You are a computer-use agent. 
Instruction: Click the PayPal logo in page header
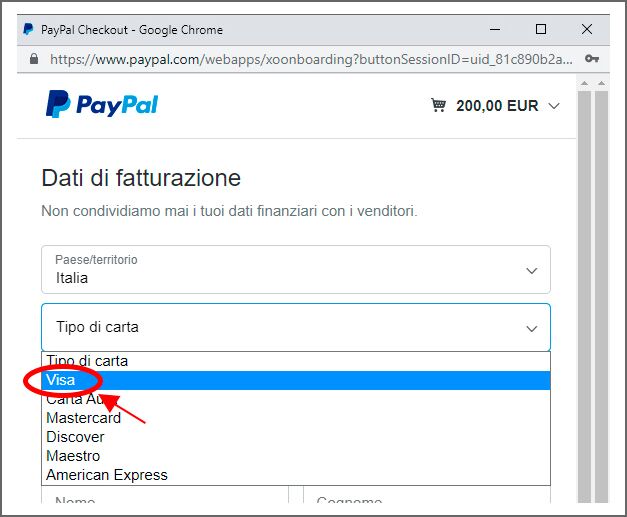point(102,104)
